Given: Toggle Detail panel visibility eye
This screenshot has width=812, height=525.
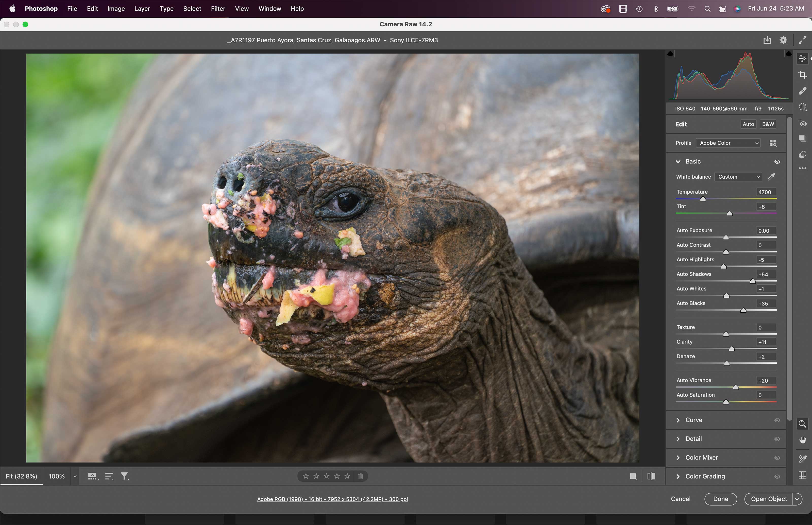Looking at the screenshot, I should (x=777, y=439).
